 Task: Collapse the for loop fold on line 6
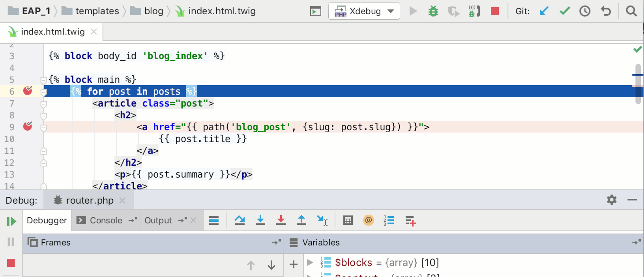tap(44, 92)
